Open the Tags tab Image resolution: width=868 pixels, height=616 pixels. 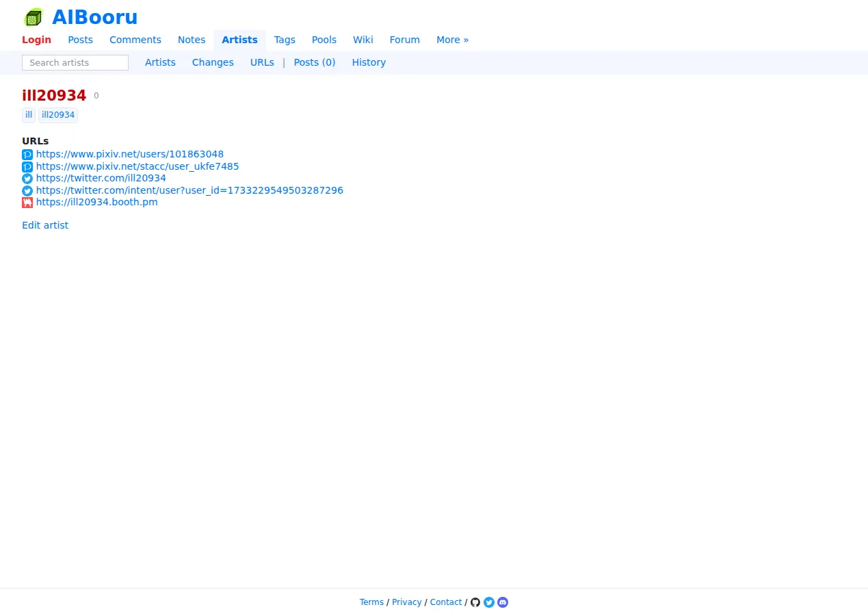285,40
